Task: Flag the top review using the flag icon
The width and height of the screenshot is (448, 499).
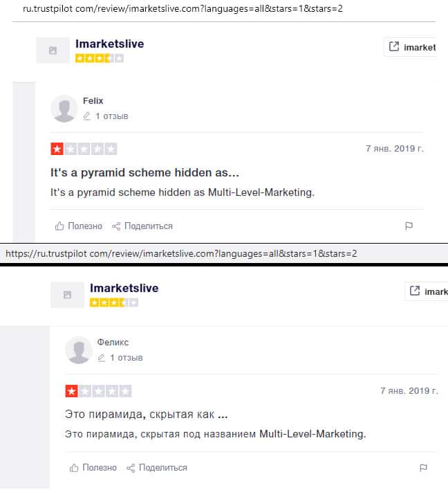Action: tap(409, 226)
